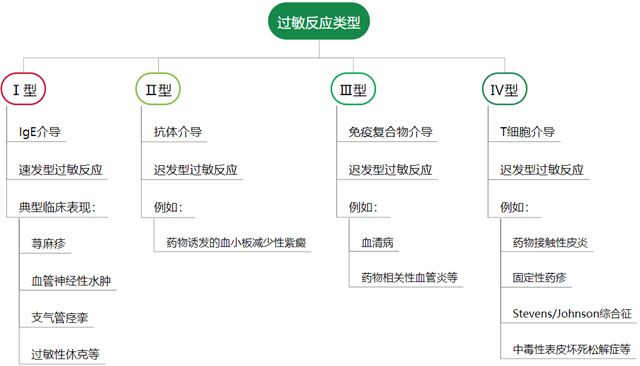Select 药物相关性血管炎等 entry
This screenshot has width=640, height=366.
(x=409, y=278)
